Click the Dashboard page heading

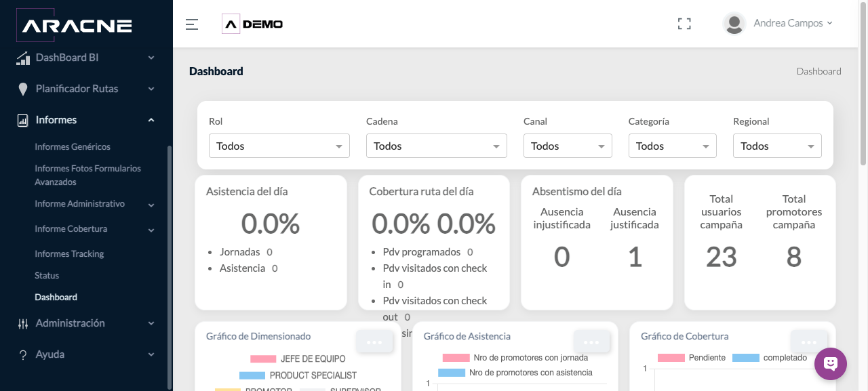tap(216, 71)
